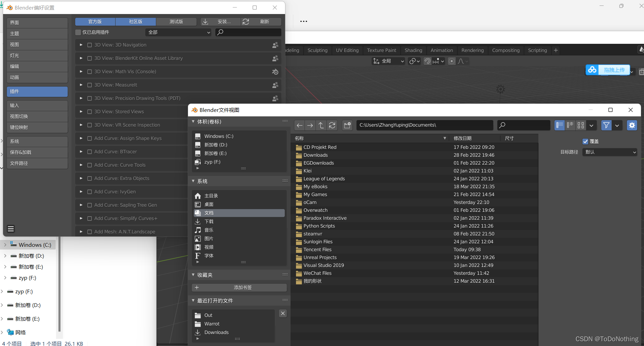Toggle 测试版 add-on filter button
Viewport: 644px width, 346px height.
coord(176,22)
